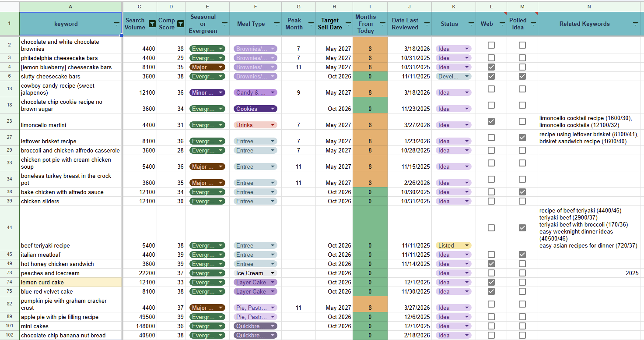Open the Peak Month column filter icon
This screenshot has height=340, width=644.
311,24
